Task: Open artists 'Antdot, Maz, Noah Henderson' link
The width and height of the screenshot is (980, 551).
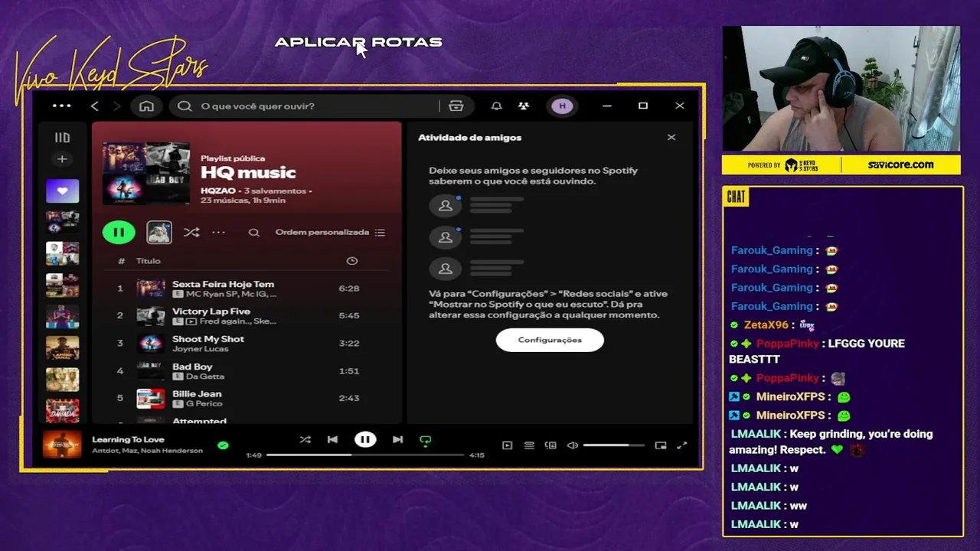Action: coord(148,451)
